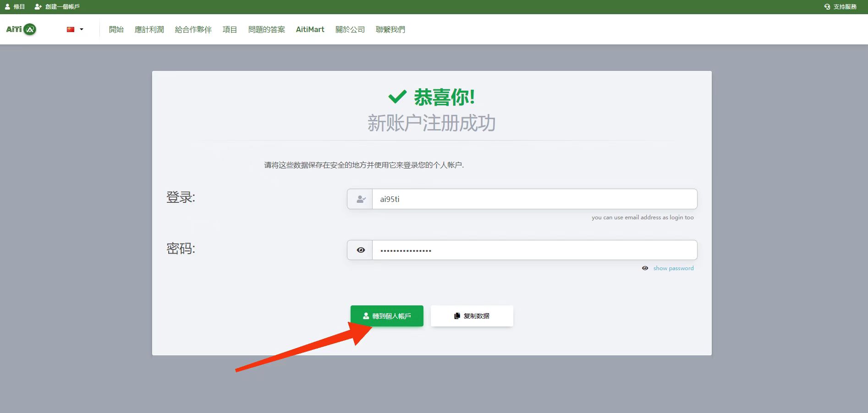Select the China flag language option

[70, 29]
